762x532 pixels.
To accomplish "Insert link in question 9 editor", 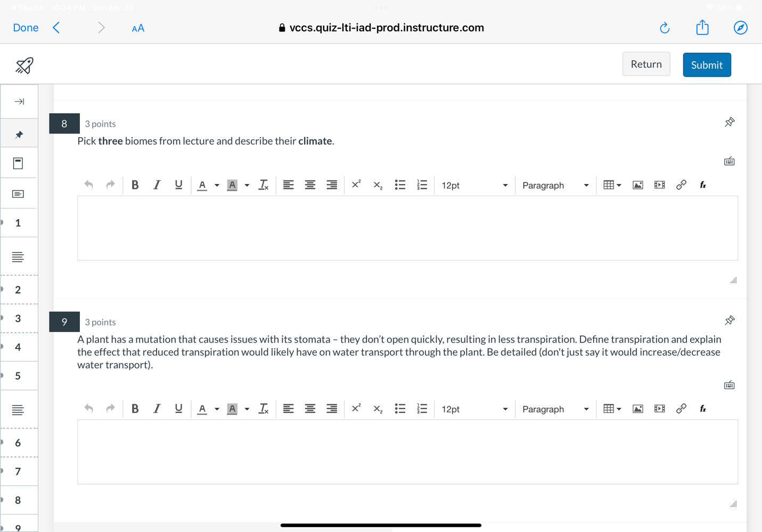I will coord(681,409).
